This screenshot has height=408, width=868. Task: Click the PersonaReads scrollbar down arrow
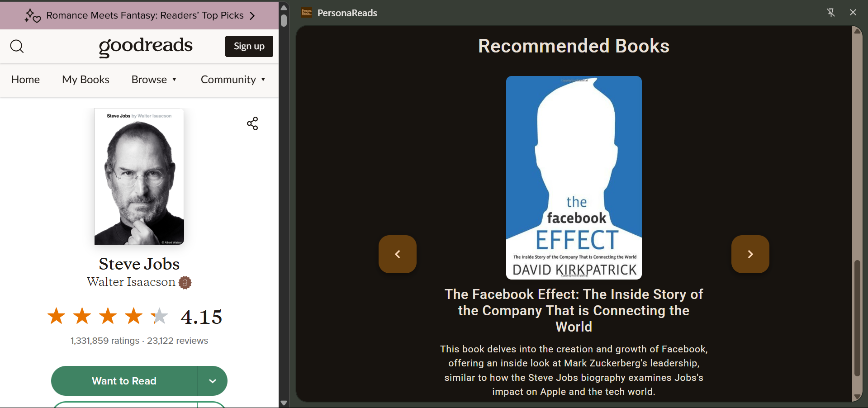[x=857, y=397]
